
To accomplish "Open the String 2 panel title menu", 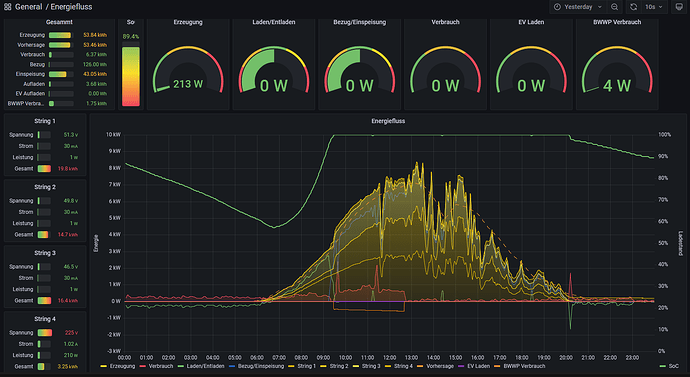I will (45, 187).
